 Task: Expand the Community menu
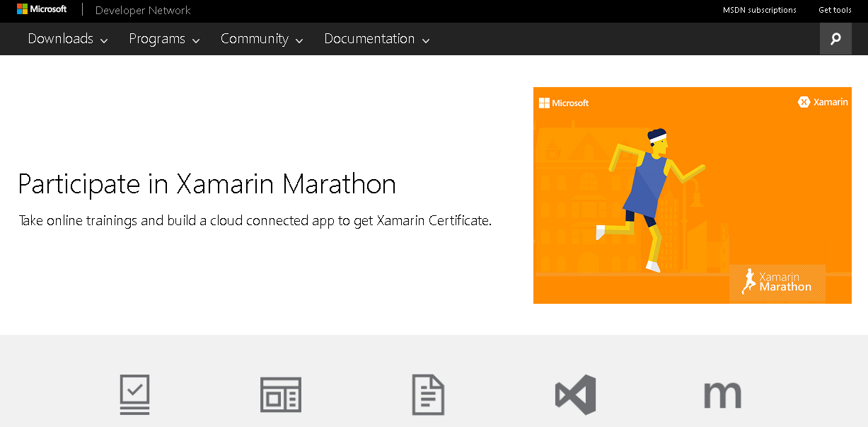(x=262, y=39)
